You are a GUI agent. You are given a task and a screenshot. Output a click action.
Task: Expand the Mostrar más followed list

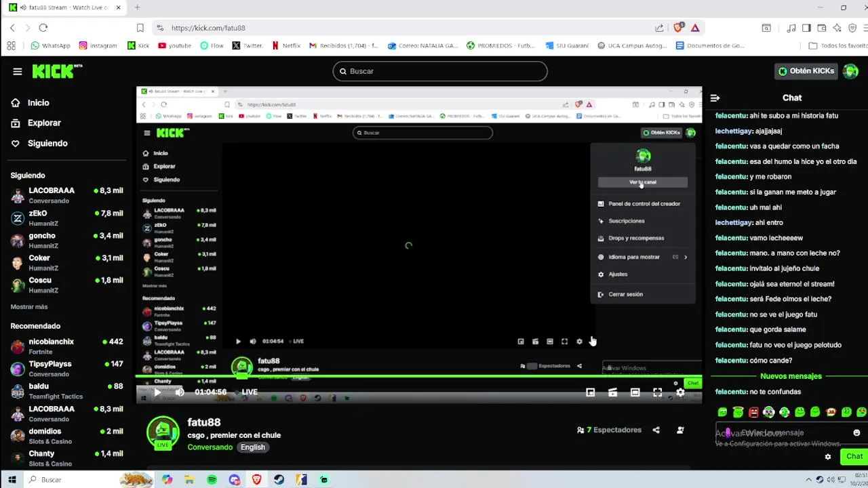pyautogui.click(x=29, y=306)
